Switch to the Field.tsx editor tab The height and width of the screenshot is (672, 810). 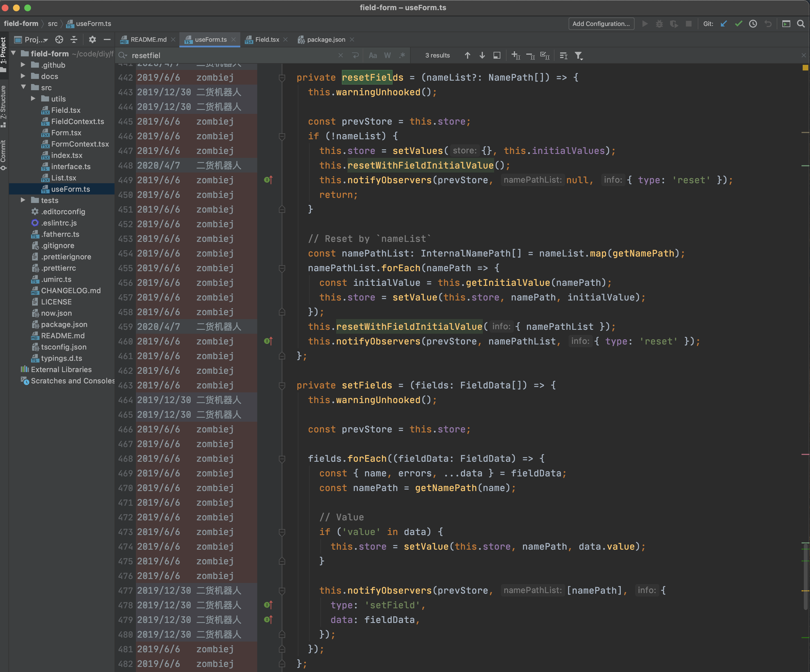[x=266, y=39]
